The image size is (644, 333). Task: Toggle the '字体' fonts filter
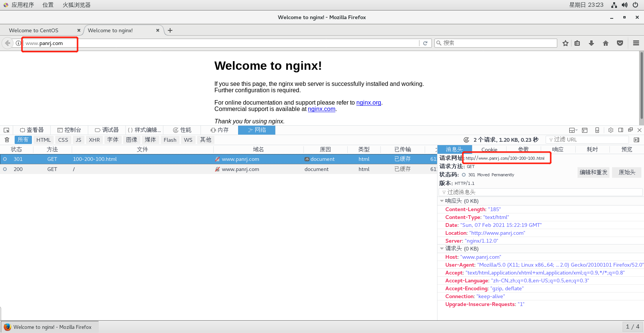tap(113, 140)
